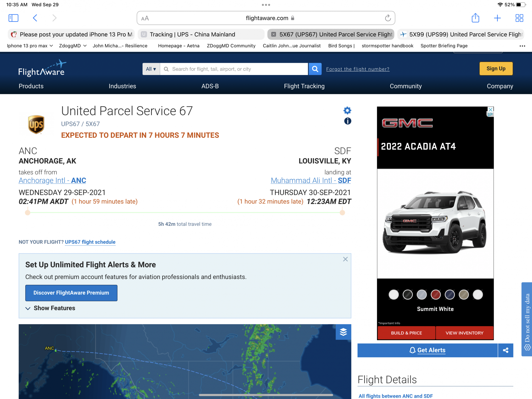532x399 pixels.
Task: Submit search with the magnifier button
Action: [315, 69]
